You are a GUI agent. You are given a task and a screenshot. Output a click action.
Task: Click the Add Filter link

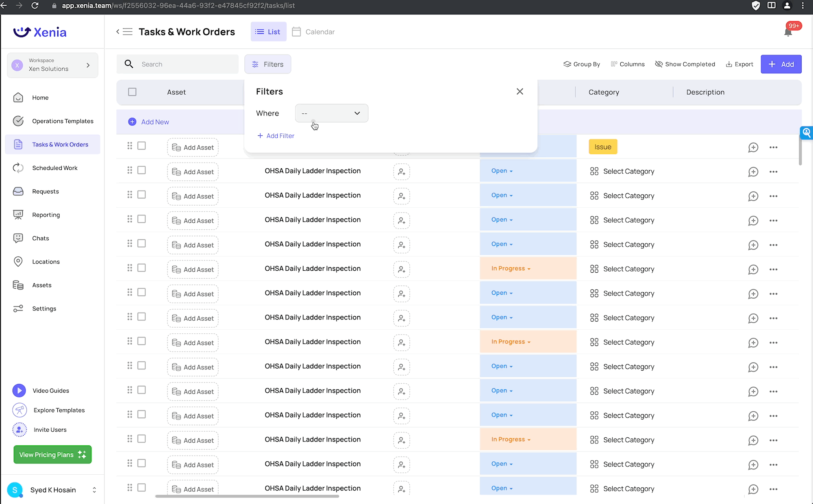click(276, 136)
